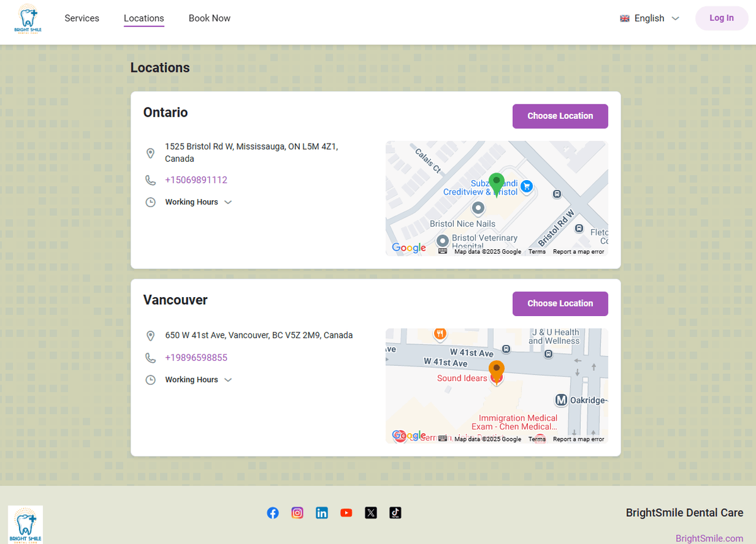756x544 pixels.
Task: Call Ontario number +15069891112
Action: [x=196, y=180]
